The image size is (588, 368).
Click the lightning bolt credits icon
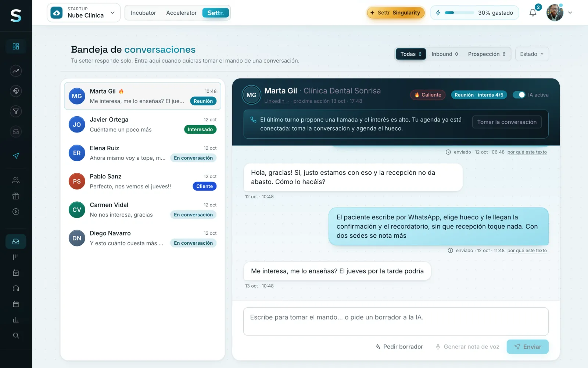[x=438, y=13]
